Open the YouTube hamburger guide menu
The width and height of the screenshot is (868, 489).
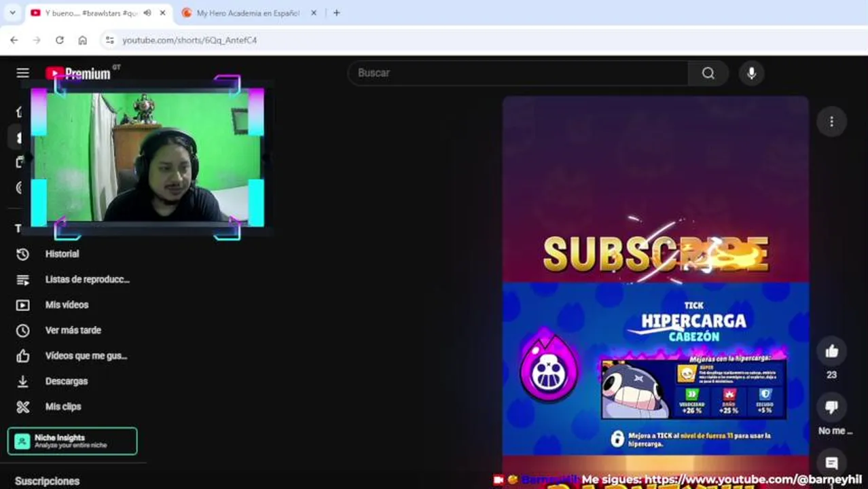click(23, 73)
